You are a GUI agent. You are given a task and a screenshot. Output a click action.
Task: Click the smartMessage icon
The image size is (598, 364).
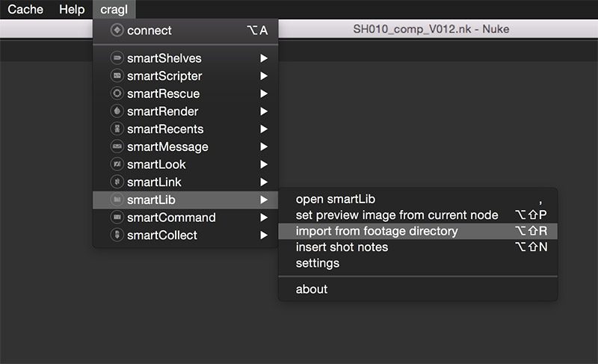tap(116, 146)
